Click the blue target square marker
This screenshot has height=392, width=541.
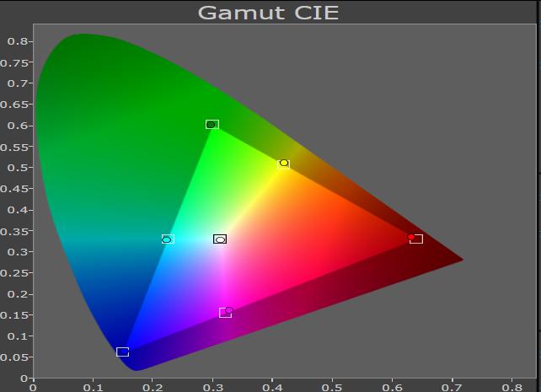pyautogui.click(x=122, y=352)
